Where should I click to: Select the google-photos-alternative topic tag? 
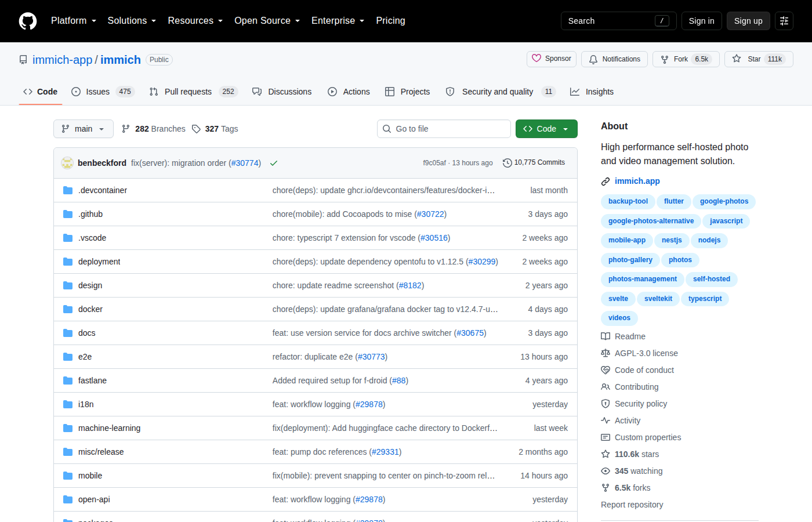(x=651, y=221)
